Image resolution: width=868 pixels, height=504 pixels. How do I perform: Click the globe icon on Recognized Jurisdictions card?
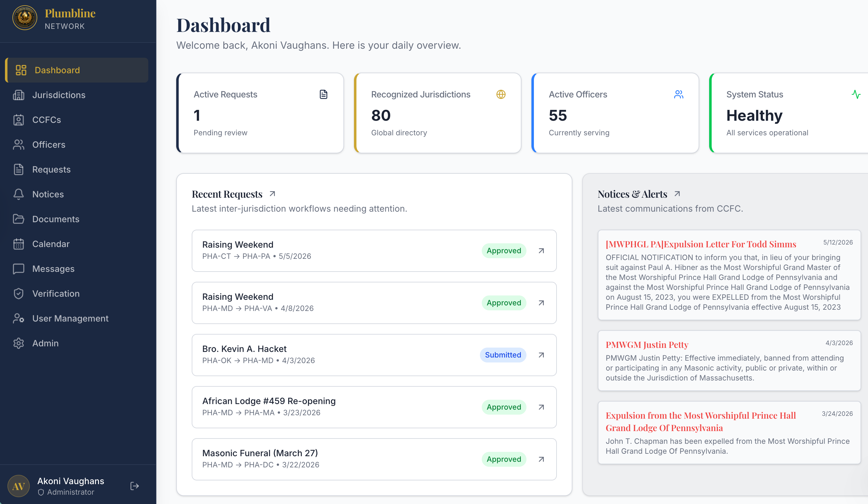click(x=501, y=94)
